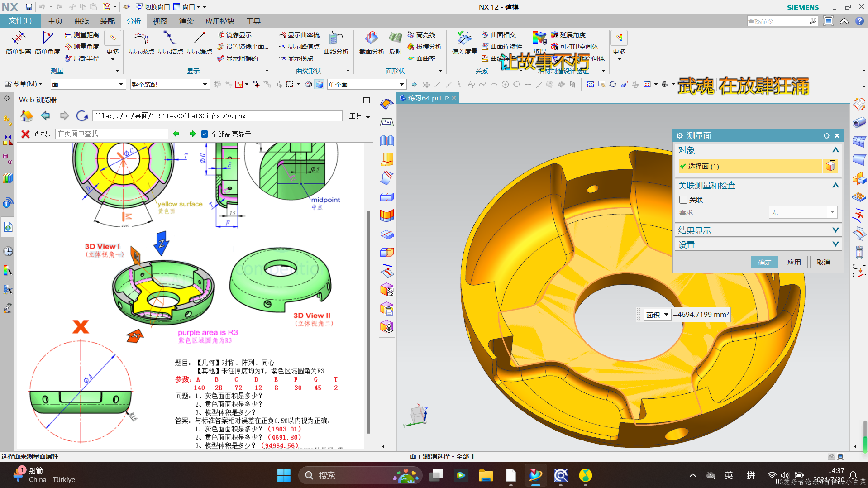Image resolution: width=868 pixels, height=488 pixels.
Task: Open the 工具 menu in Web browser
Action: tap(360, 116)
